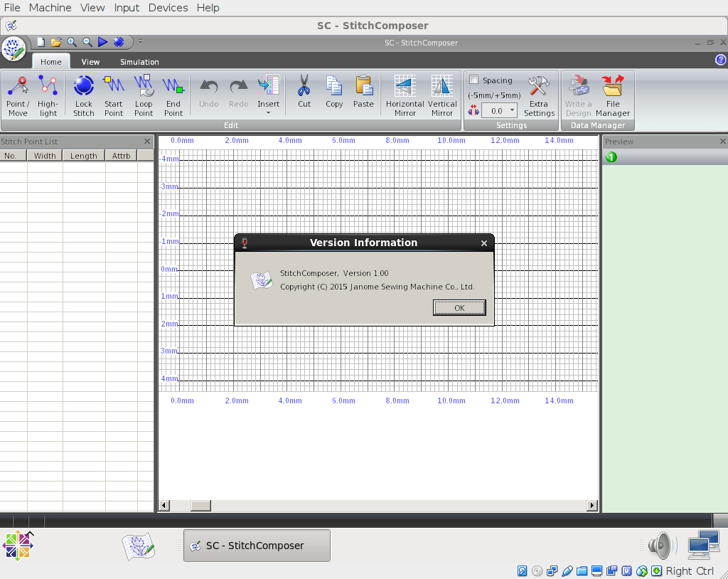728x579 pixels.
Task: Click the scrollbar right arrow
Action: (x=592, y=506)
